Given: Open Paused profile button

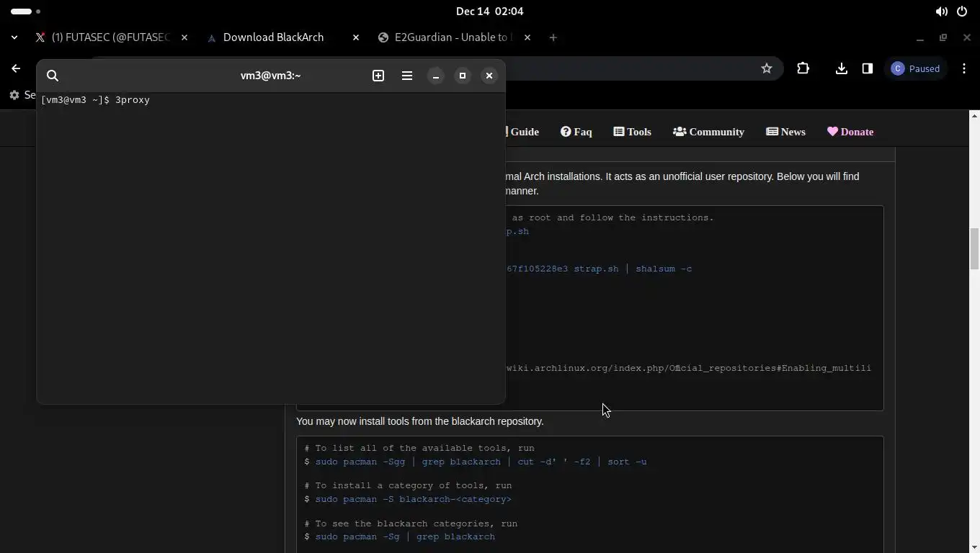Looking at the screenshot, I should (x=916, y=68).
